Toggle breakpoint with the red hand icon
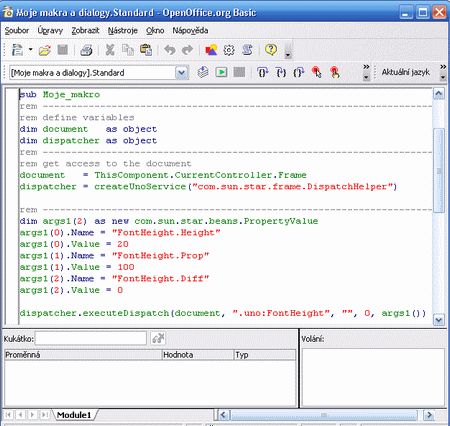450x426 pixels. coord(316,72)
